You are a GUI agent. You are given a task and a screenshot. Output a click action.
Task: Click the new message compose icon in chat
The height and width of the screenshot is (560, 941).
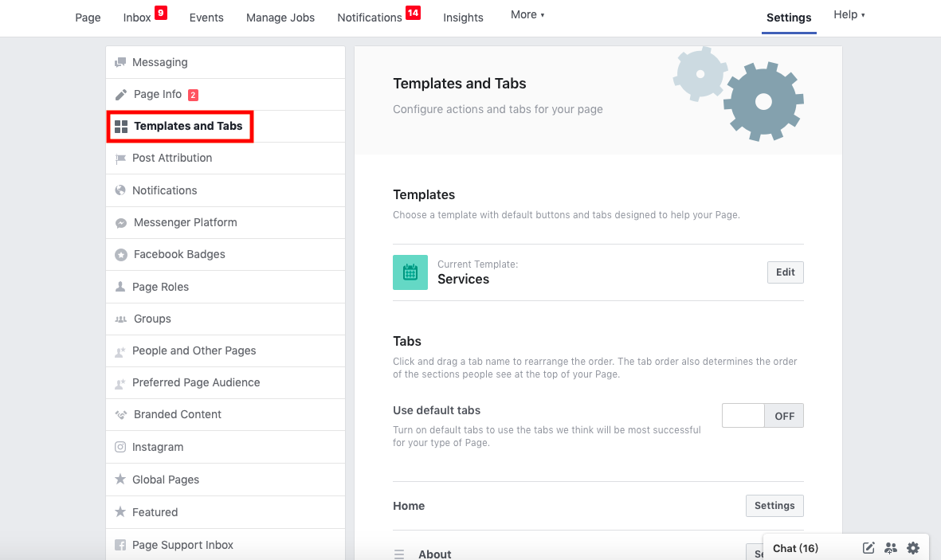pos(868,547)
